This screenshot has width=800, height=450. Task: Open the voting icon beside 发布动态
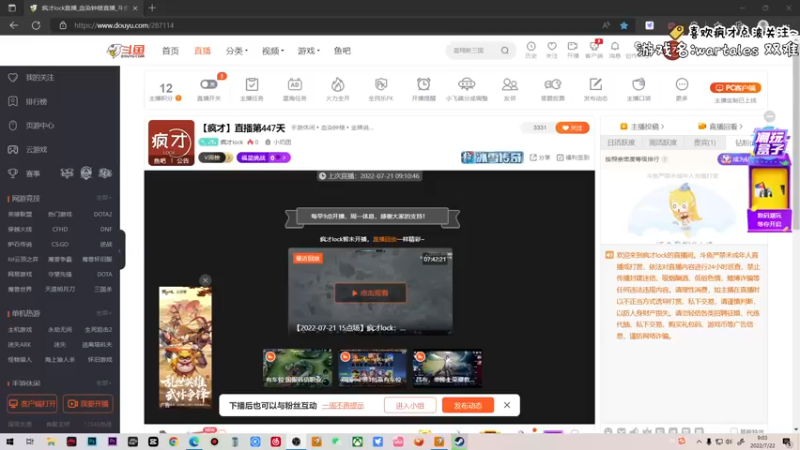pos(553,84)
